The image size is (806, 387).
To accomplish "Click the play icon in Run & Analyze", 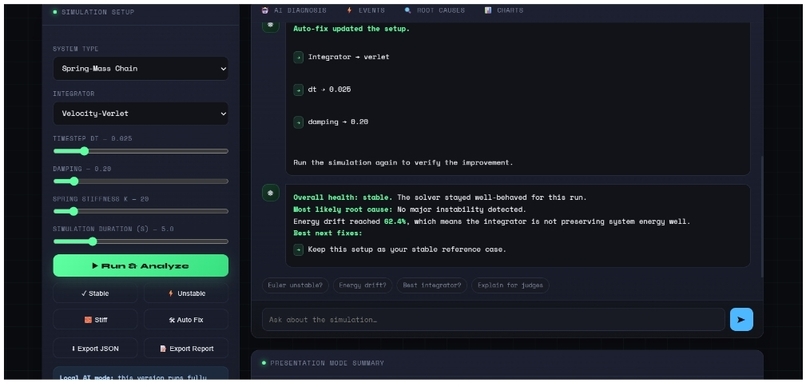I will [95, 266].
